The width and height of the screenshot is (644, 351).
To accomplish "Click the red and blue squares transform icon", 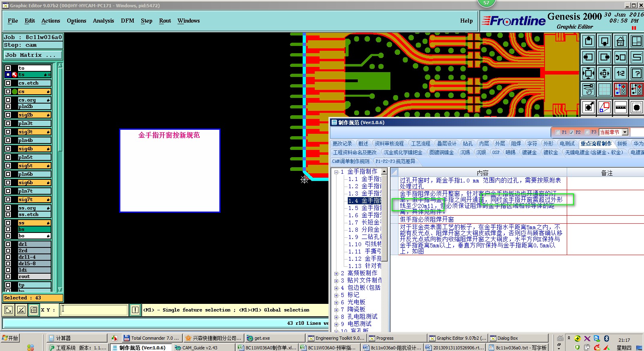I will point(605,107).
